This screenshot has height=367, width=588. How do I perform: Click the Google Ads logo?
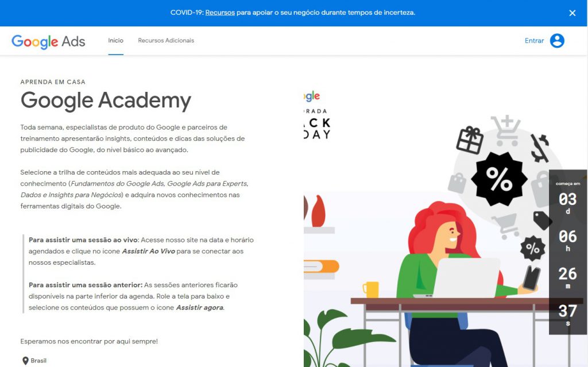(x=48, y=41)
